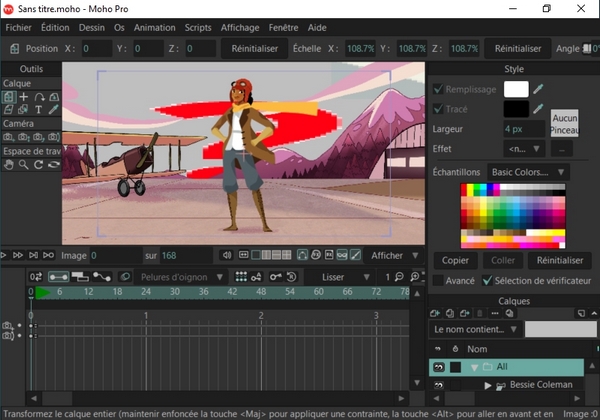The width and height of the screenshot is (600, 420).
Task: Expand the Bessie Coleman layer
Action: (488, 385)
